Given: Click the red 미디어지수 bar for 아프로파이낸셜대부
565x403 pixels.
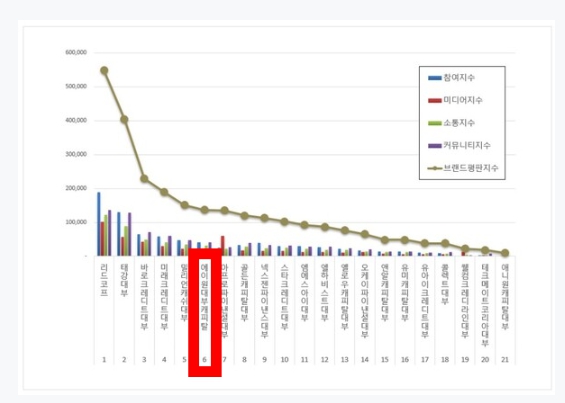Looking at the screenshot, I should pos(223,246).
